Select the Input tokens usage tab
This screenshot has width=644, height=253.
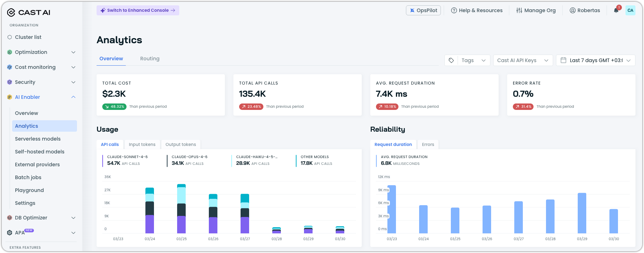pyautogui.click(x=142, y=145)
